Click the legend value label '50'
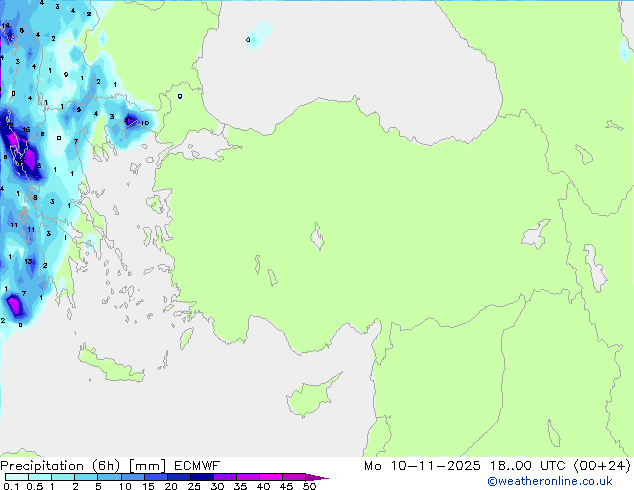 (309, 486)
